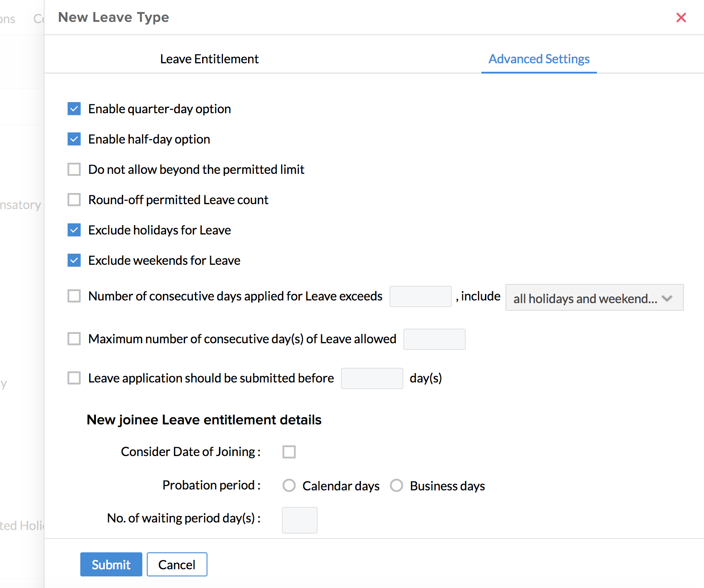Image resolution: width=704 pixels, height=588 pixels.
Task: Check Round-off permitted Leave count
Action: click(74, 200)
